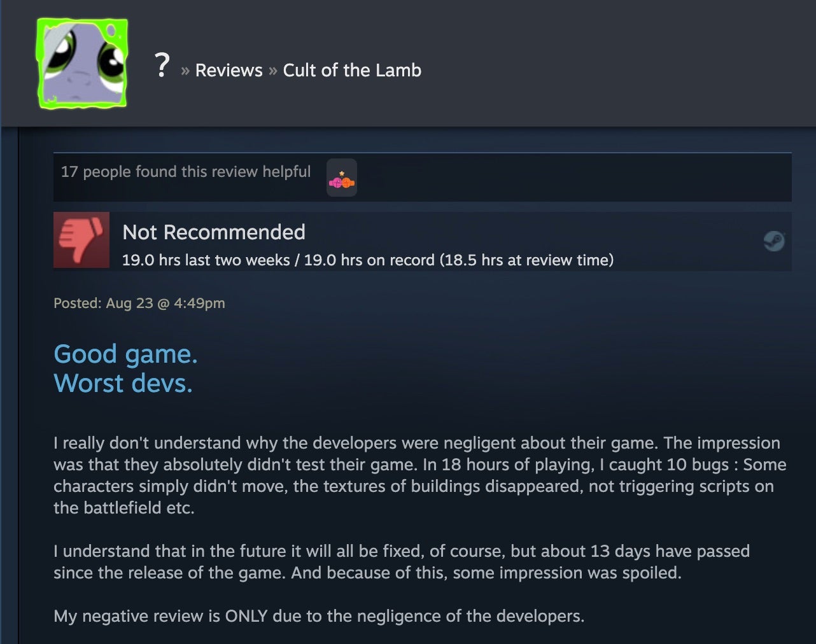Image resolution: width=816 pixels, height=644 pixels.
Task: Switch to the Reviews breadcrumb section
Action: 229,70
